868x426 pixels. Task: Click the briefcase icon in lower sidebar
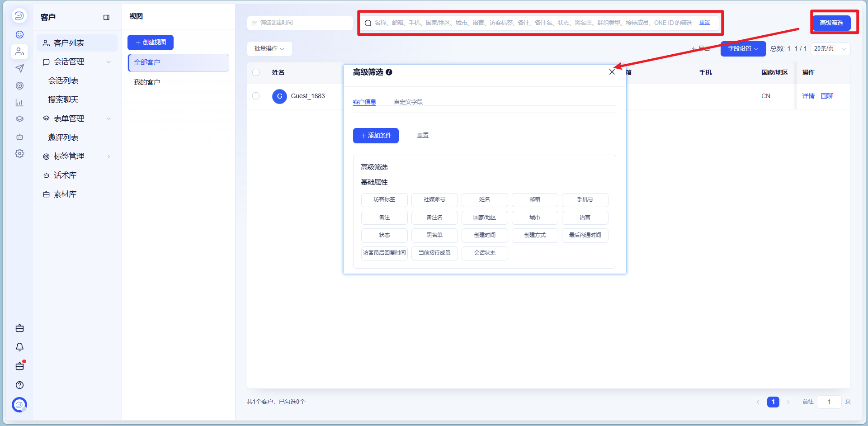19,328
